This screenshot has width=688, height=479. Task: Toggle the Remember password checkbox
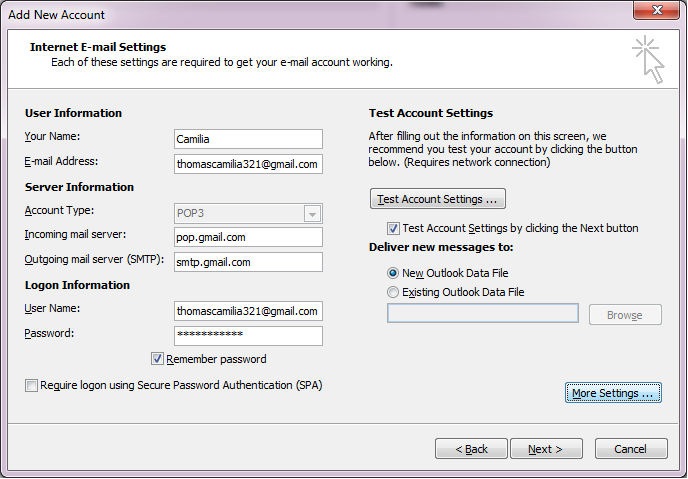pos(158,359)
